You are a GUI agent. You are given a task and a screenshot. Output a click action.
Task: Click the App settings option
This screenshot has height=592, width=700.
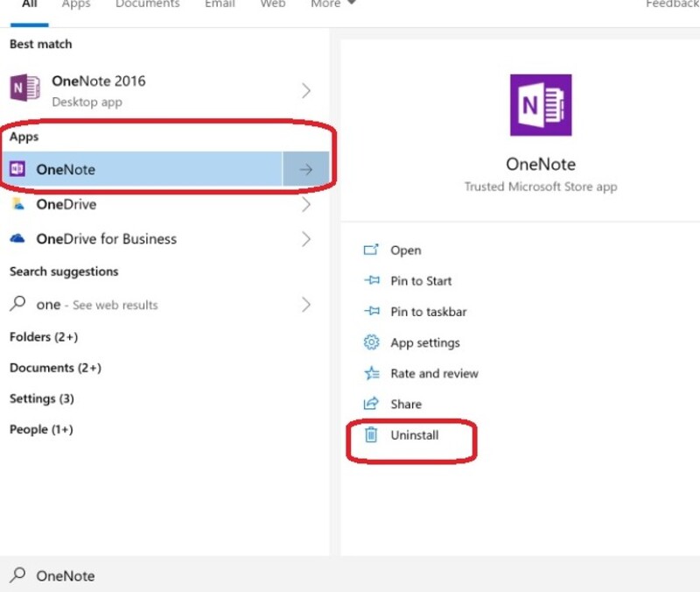(425, 342)
